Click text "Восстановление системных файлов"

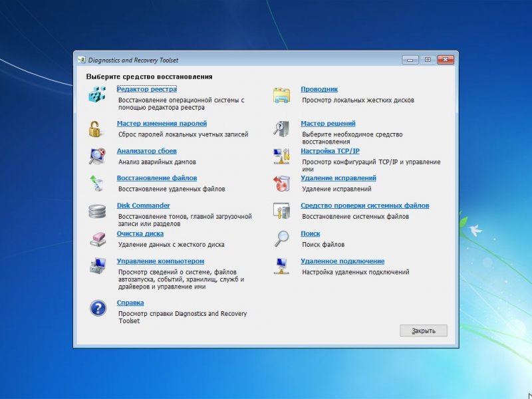[355, 217]
